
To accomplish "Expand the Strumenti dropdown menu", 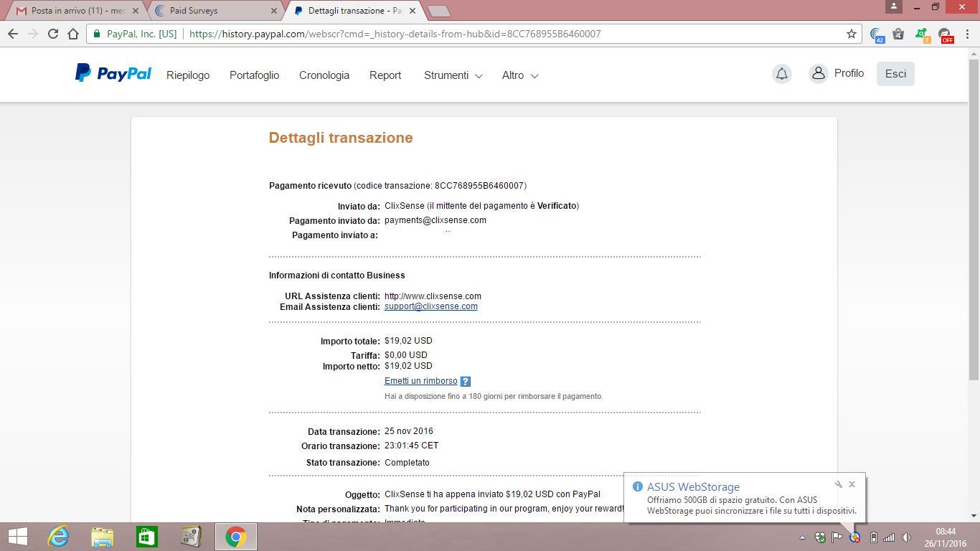I will [453, 75].
